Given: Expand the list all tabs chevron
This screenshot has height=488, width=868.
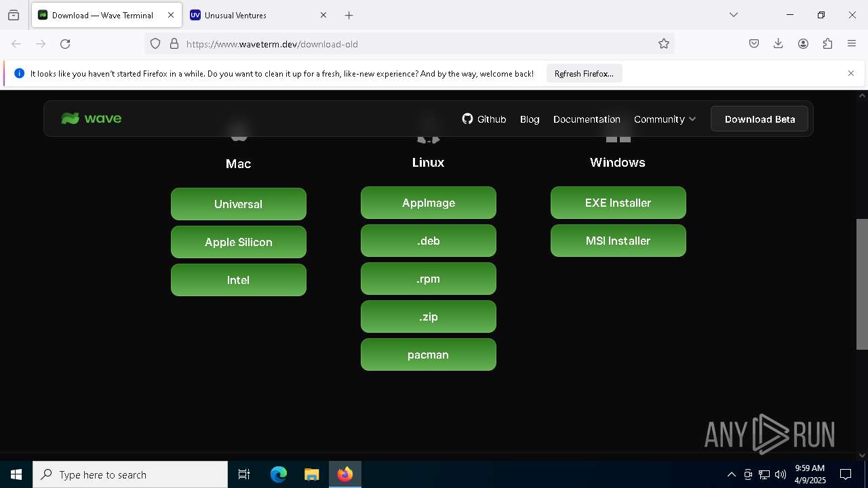Looking at the screenshot, I should coord(734,15).
